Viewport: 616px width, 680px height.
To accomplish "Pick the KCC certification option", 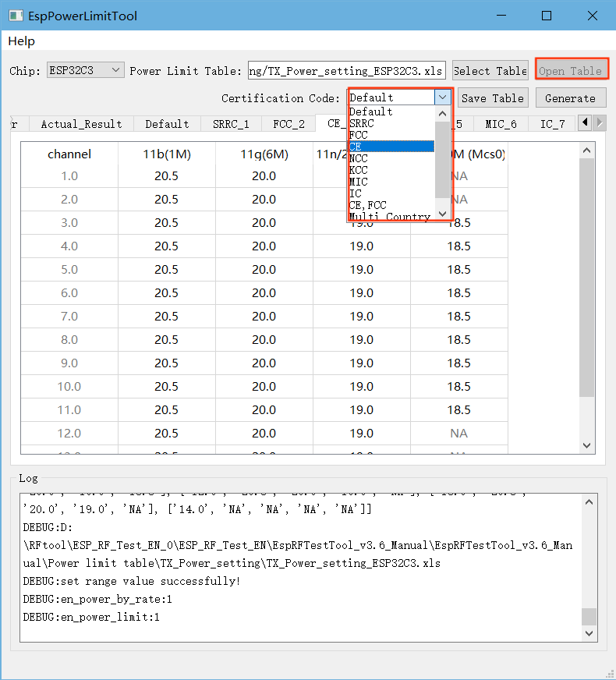I will [x=391, y=170].
